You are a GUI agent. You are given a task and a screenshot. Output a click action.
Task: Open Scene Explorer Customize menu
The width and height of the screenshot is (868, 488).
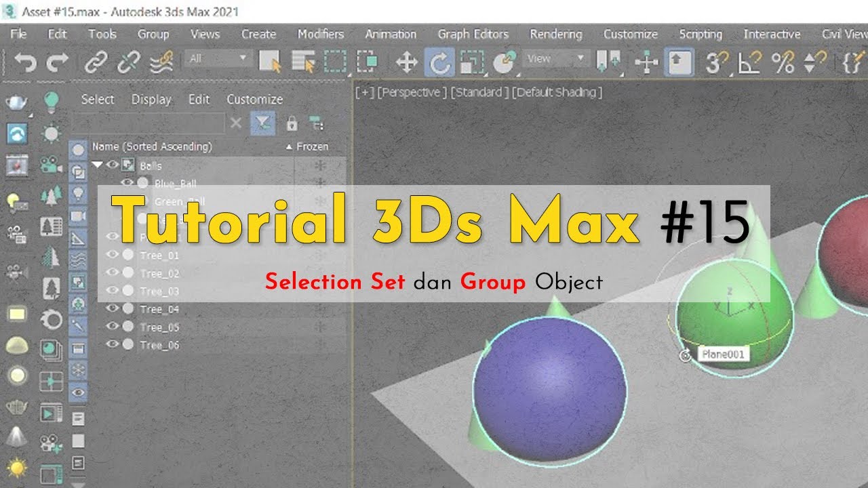255,99
